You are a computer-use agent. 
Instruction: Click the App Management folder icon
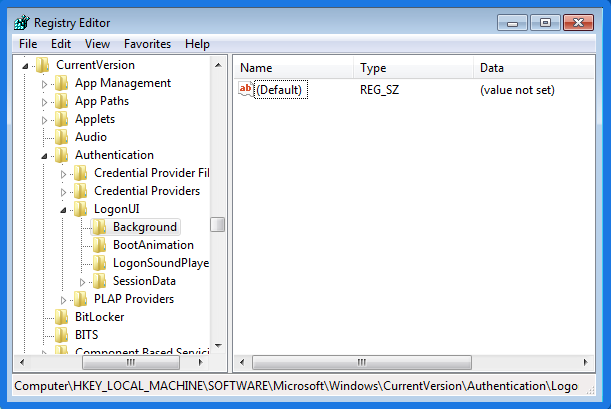62,83
